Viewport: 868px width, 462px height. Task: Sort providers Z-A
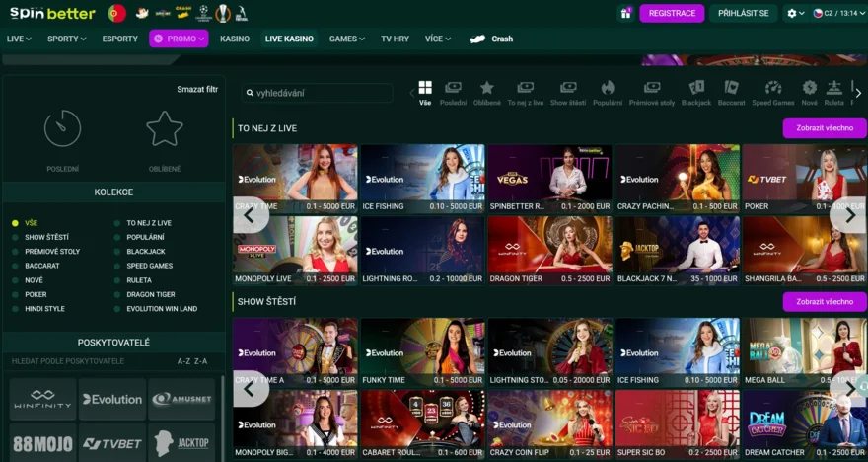(x=200, y=361)
